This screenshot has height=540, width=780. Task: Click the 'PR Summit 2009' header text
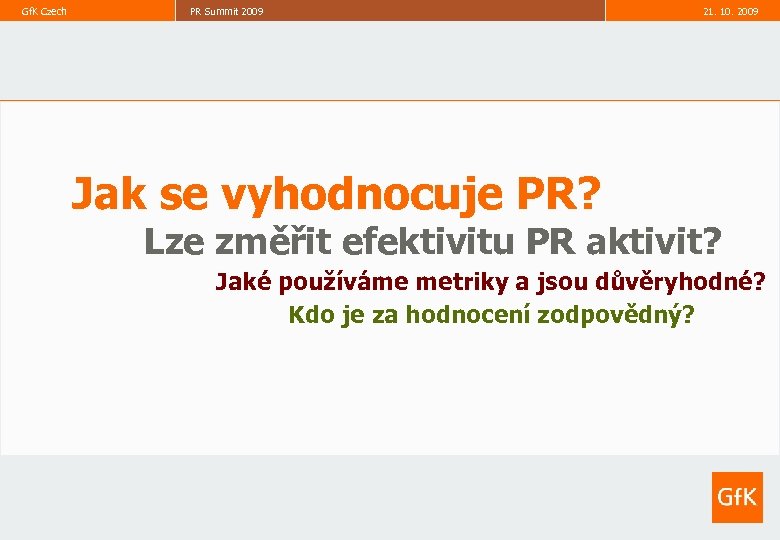pos(226,11)
